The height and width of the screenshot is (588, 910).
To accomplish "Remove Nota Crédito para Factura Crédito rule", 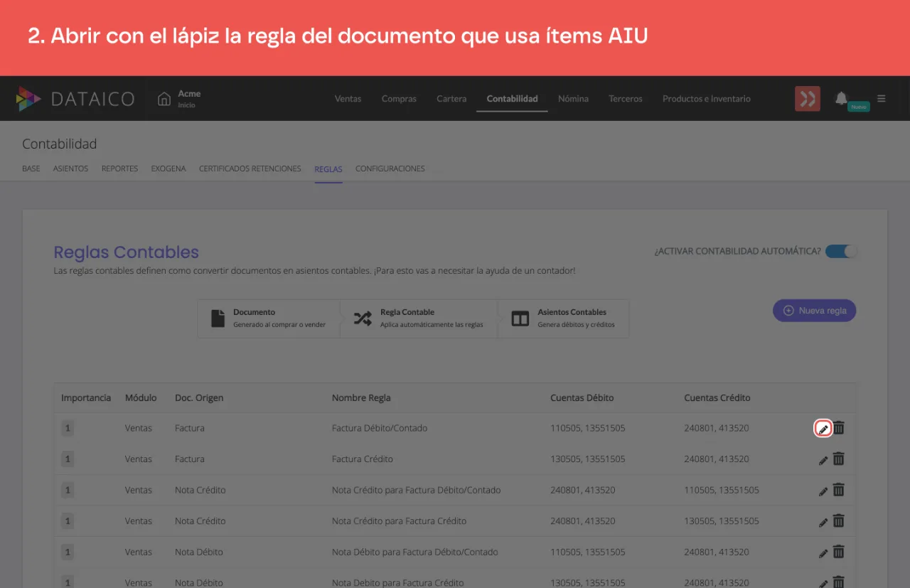I will (x=839, y=520).
